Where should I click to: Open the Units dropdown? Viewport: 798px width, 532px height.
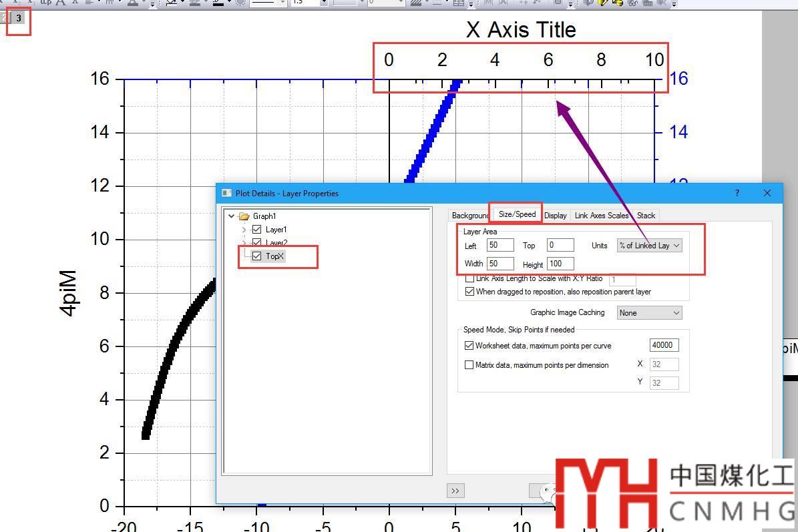click(x=649, y=246)
